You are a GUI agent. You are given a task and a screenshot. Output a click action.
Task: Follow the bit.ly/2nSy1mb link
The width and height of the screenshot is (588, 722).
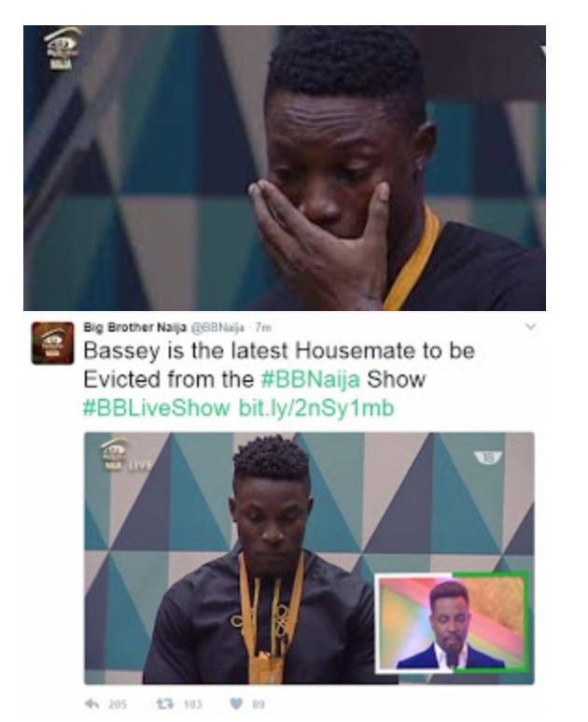[316, 408]
